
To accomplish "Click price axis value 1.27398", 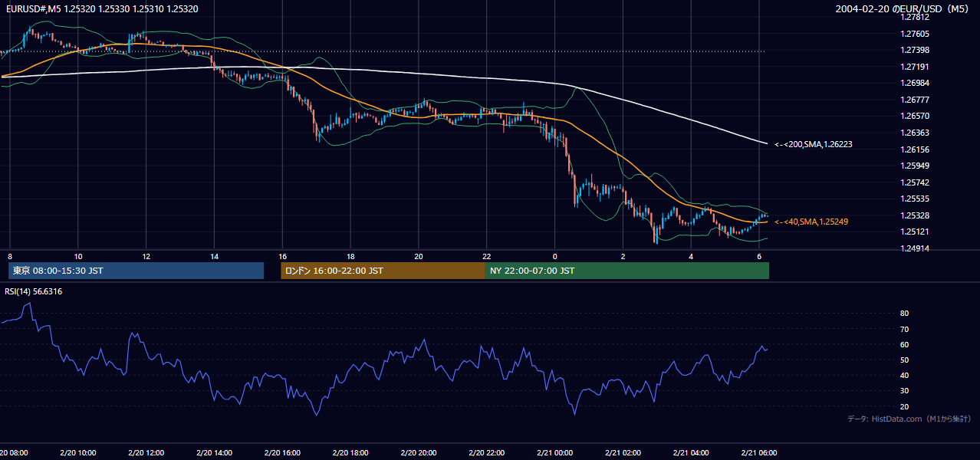I will pyautogui.click(x=916, y=51).
